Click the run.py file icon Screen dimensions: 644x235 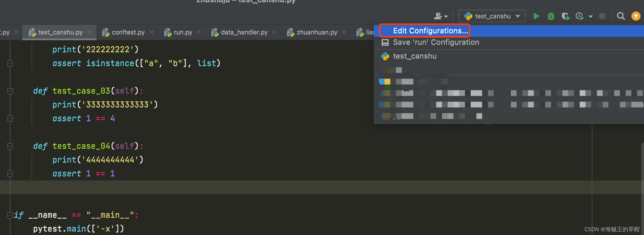[x=168, y=32]
